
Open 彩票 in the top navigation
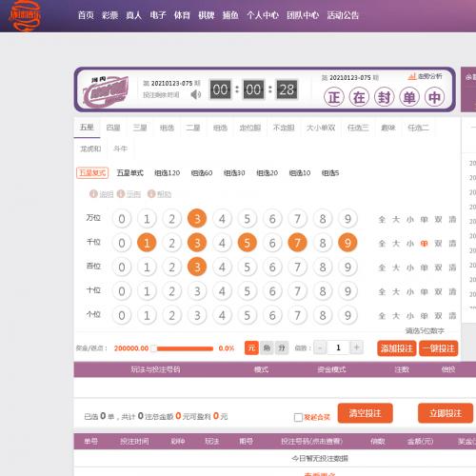[109, 15]
